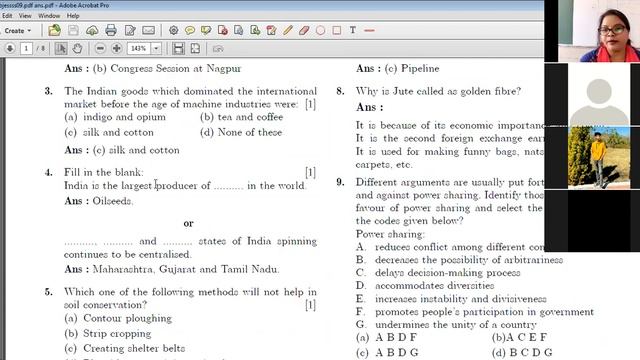This screenshot has width=640, height=360.
Task: Click the presenter's webcam video tile
Action: click(599, 31)
